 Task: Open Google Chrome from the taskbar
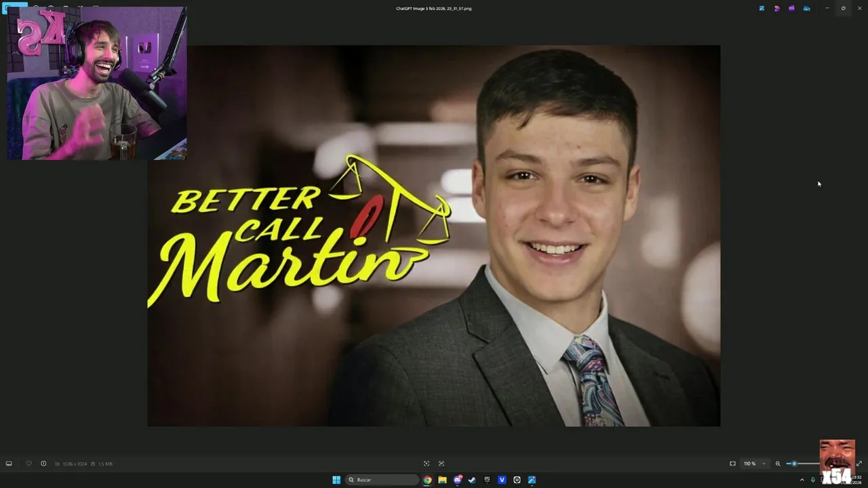(x=427, y=480)
